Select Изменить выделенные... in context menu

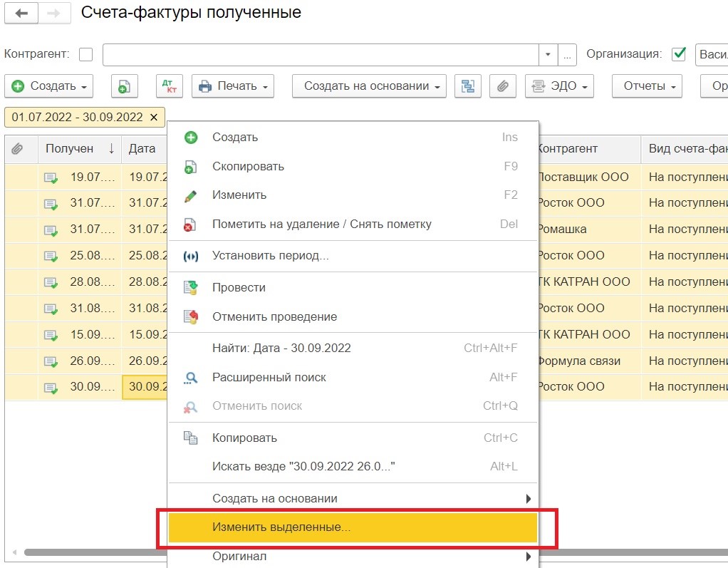coord(353,527)
